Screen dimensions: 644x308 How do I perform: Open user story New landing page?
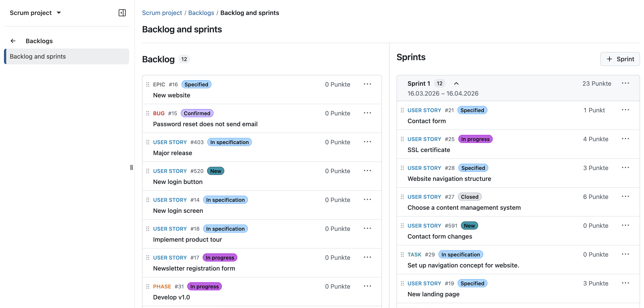pyautogui.click(x=433, y=294)
